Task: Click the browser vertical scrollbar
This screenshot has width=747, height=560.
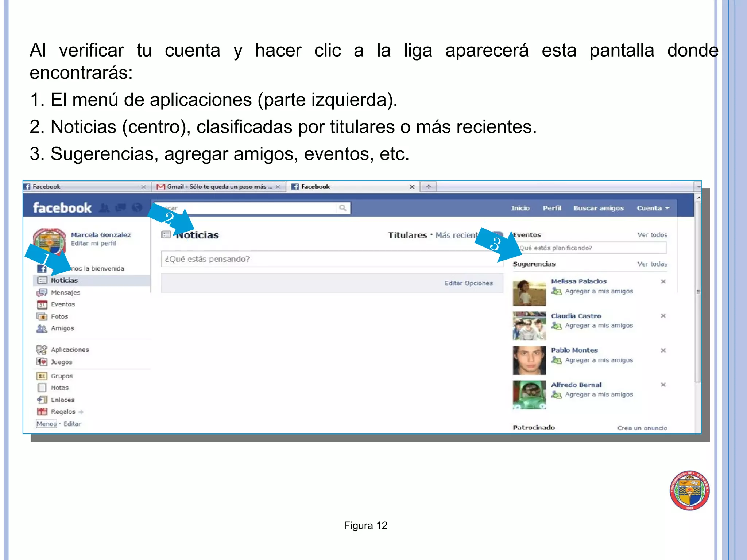Action: 698,292
